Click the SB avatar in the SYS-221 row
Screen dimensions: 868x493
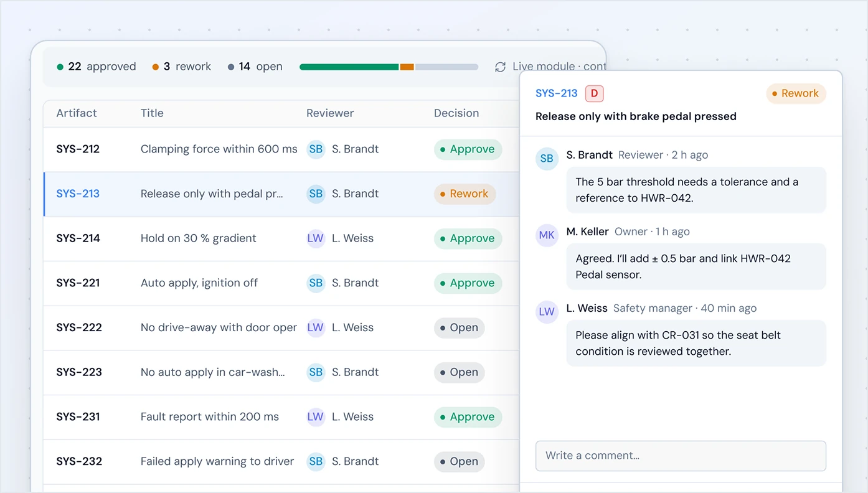point(316,283)
